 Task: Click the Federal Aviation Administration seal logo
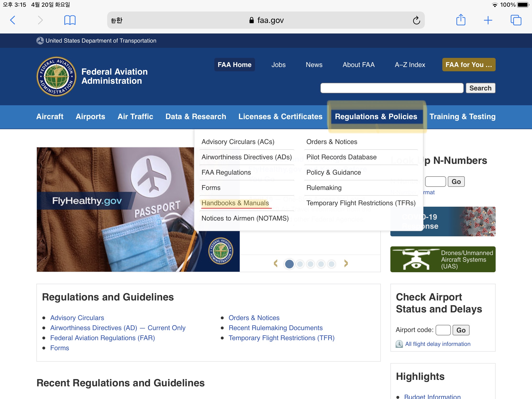tap(56, 77)
